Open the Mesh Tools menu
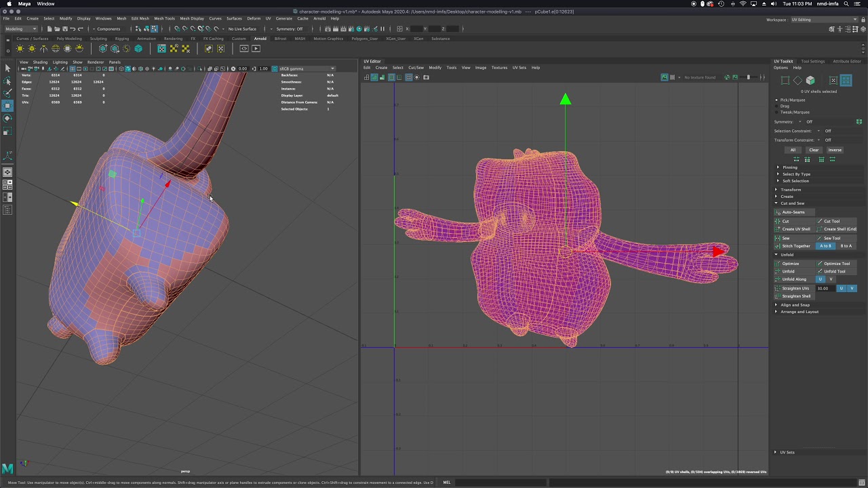Viewport: 868px width, 488px height. [164, 18]
